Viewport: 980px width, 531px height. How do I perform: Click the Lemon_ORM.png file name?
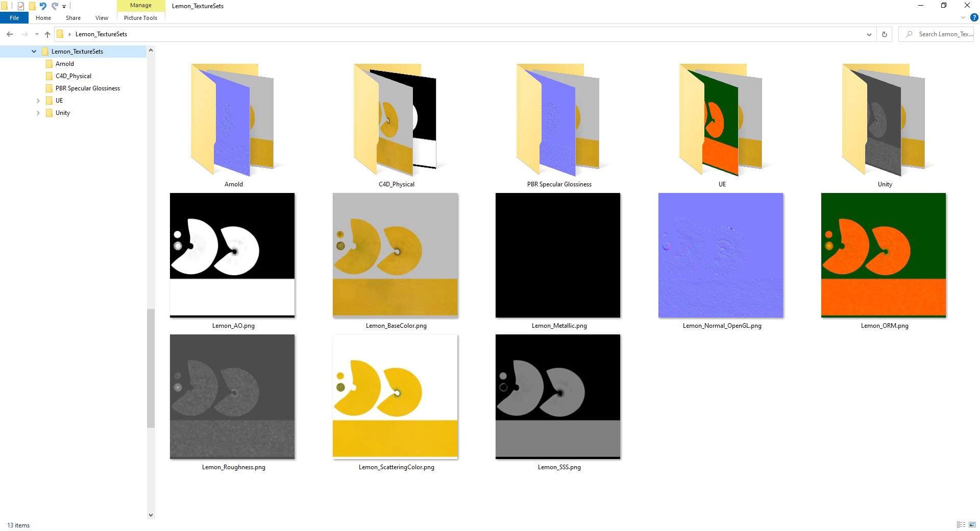(x=885, y=326)
